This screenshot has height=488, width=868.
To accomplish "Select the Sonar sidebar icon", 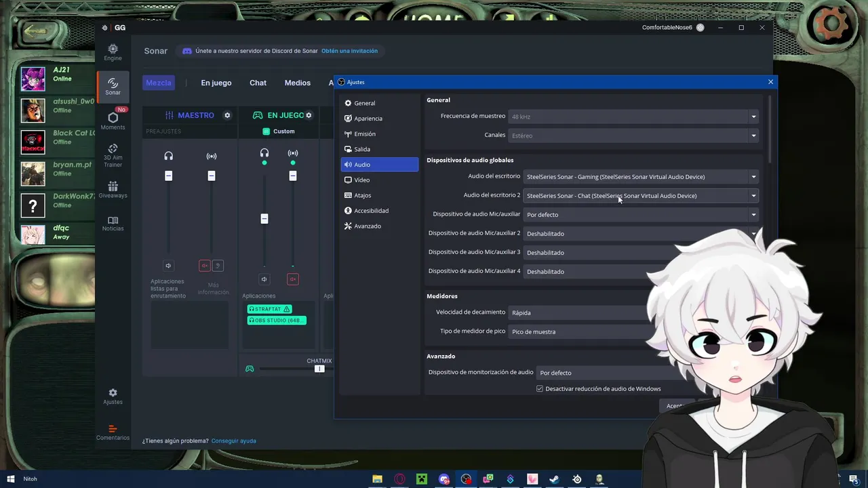I will [113, 86].
